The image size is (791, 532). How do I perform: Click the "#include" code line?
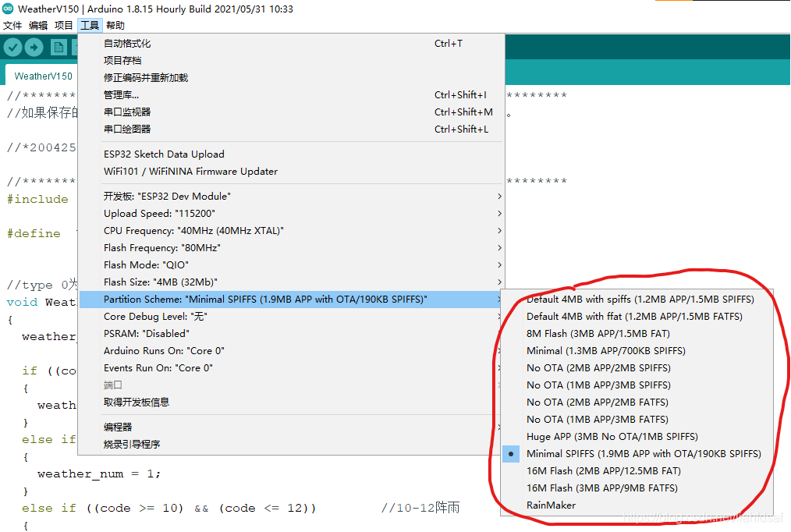[x=37, y=199]
